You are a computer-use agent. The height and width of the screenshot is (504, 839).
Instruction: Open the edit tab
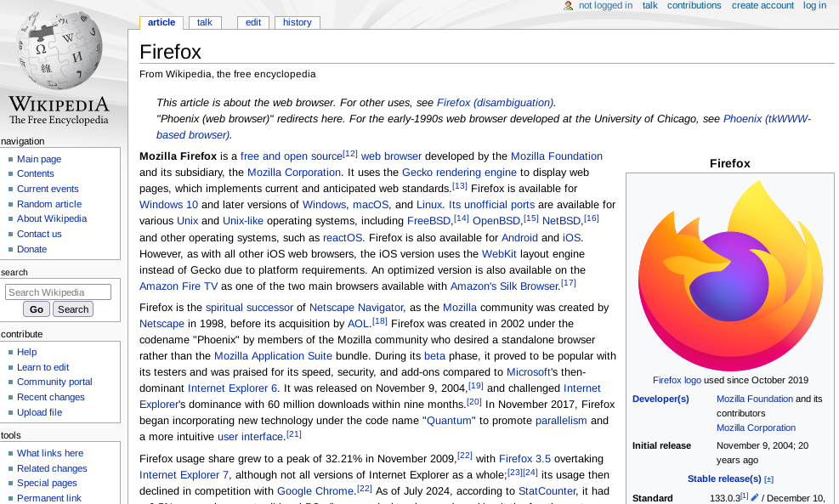[x=253, y=22]
